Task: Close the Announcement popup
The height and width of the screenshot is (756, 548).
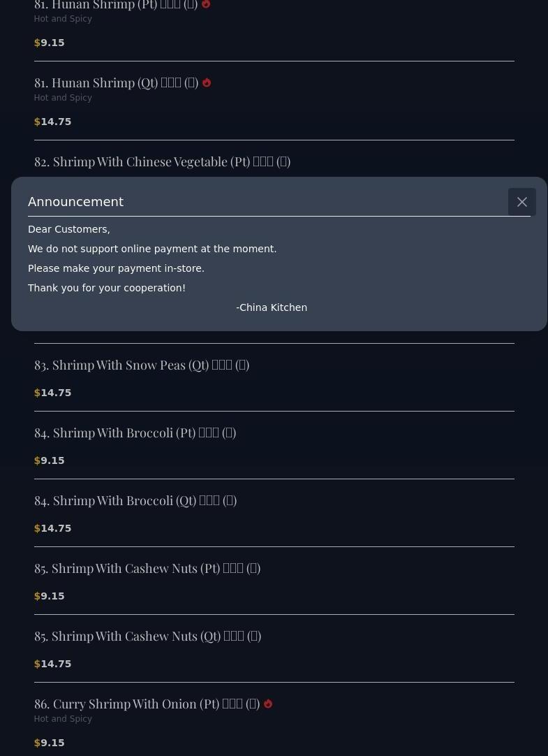Action: coord(521,202)
